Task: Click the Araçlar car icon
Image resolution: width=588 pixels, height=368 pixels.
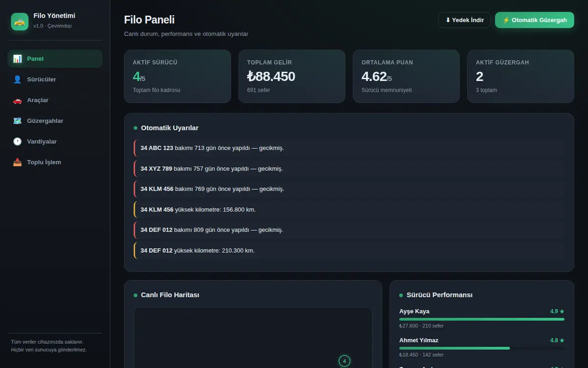Action: (17, 100)
